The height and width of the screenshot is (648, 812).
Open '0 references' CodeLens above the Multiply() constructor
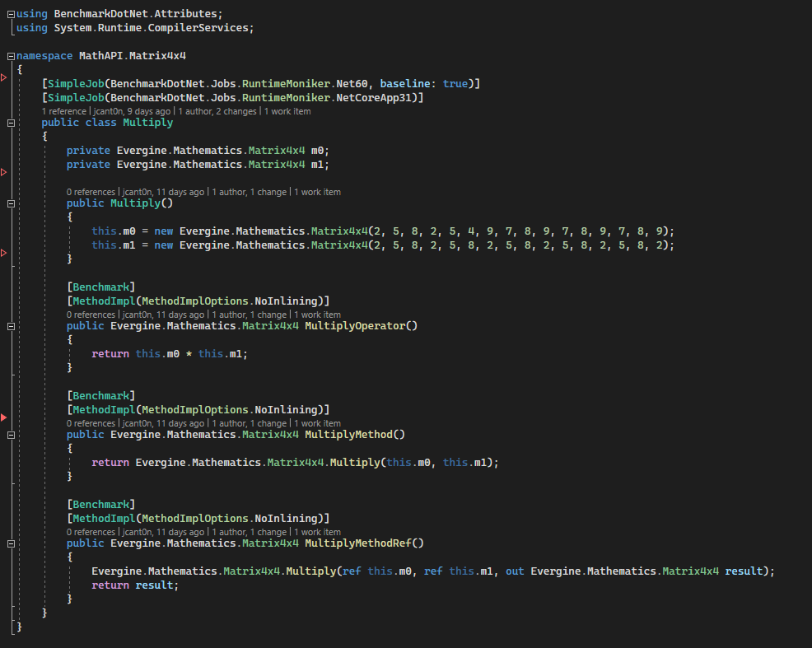[91, 192]
